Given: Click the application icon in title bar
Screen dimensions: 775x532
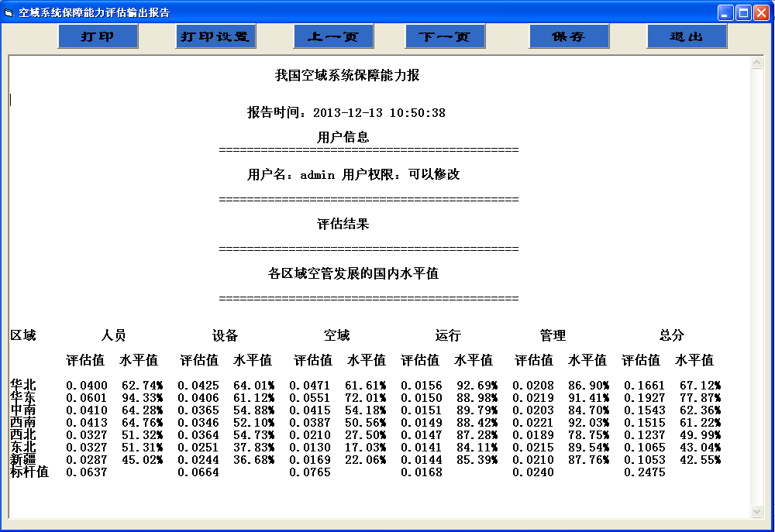Looking at the screenshot, I should [x=9, y=12].
